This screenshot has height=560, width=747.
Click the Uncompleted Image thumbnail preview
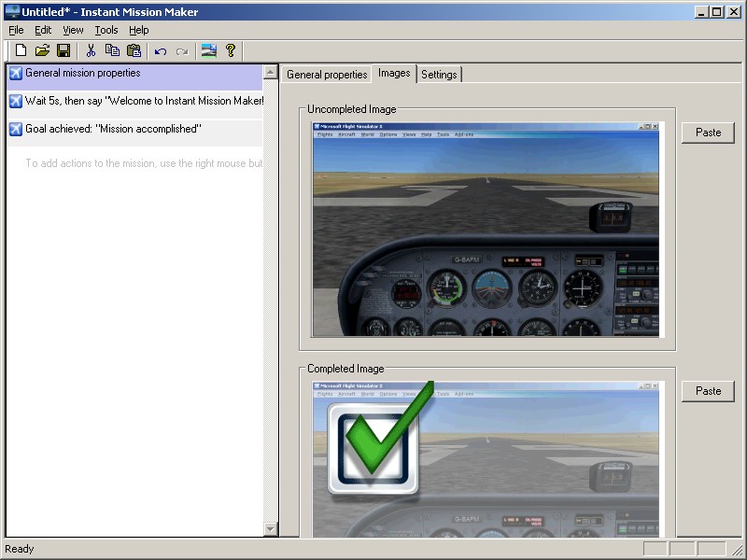486,230
